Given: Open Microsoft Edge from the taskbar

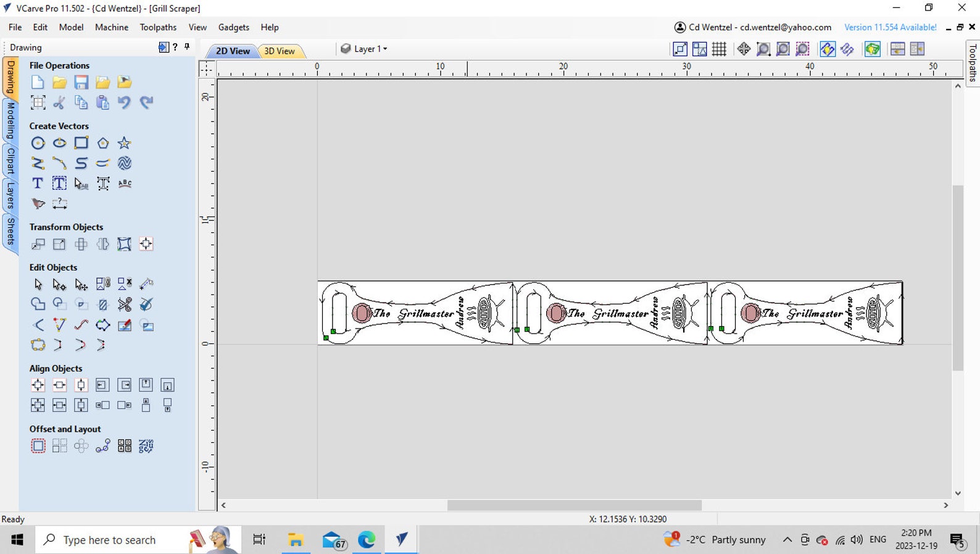Looking at the screenshot, I should pyautogui.click(x=367, y=540).
